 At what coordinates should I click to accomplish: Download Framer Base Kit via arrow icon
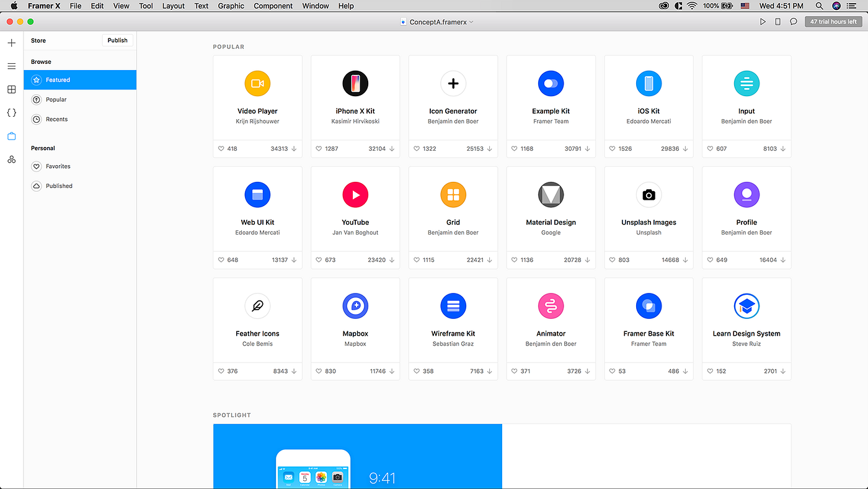pos(685,371)
